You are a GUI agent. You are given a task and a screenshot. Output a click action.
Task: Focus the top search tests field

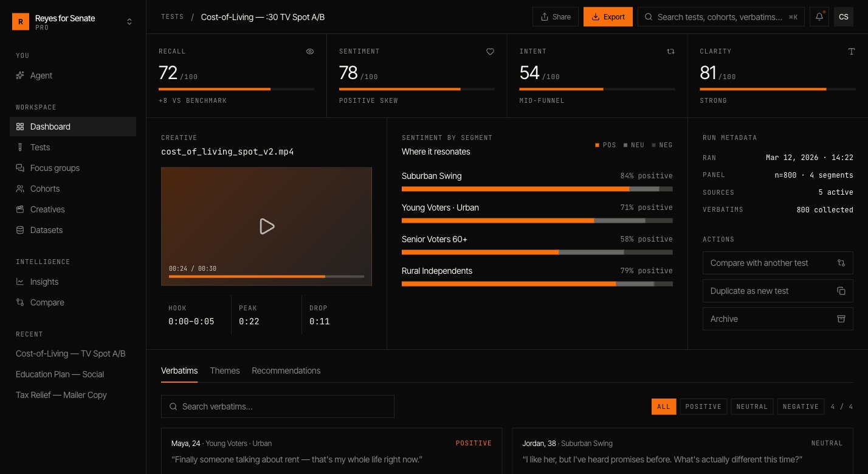[x=721, y=17]
